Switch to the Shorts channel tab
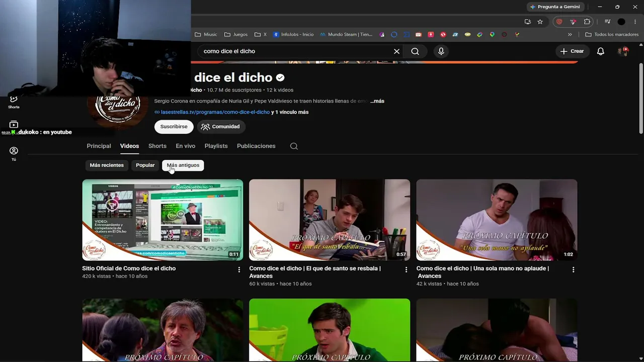 coord(157,146)
